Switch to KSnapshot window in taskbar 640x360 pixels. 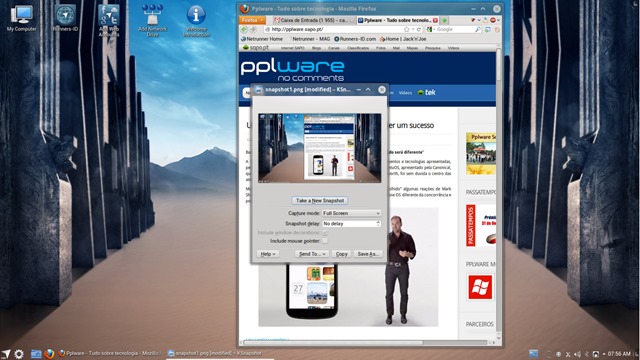215,353
